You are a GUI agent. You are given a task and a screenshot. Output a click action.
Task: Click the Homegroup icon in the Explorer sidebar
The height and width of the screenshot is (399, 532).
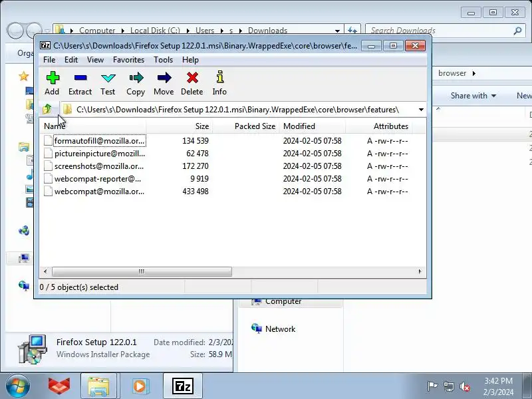click(24, 231)
